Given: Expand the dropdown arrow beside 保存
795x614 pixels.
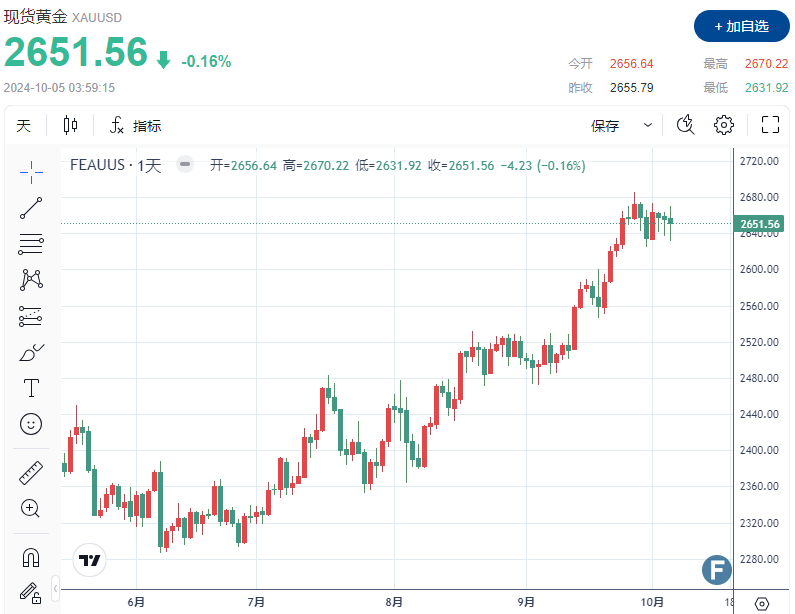Looking at the screenshot, I should (647, 125).
